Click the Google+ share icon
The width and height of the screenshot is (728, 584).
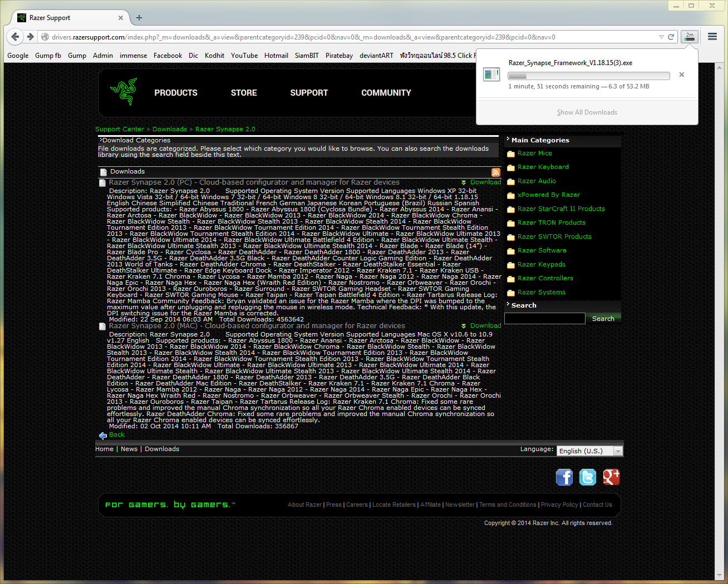(611, 477)
